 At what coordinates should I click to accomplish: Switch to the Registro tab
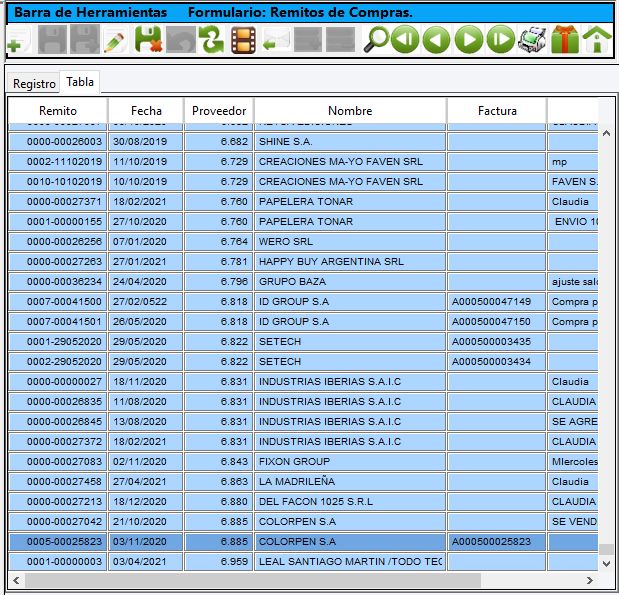tap(34, 84)
